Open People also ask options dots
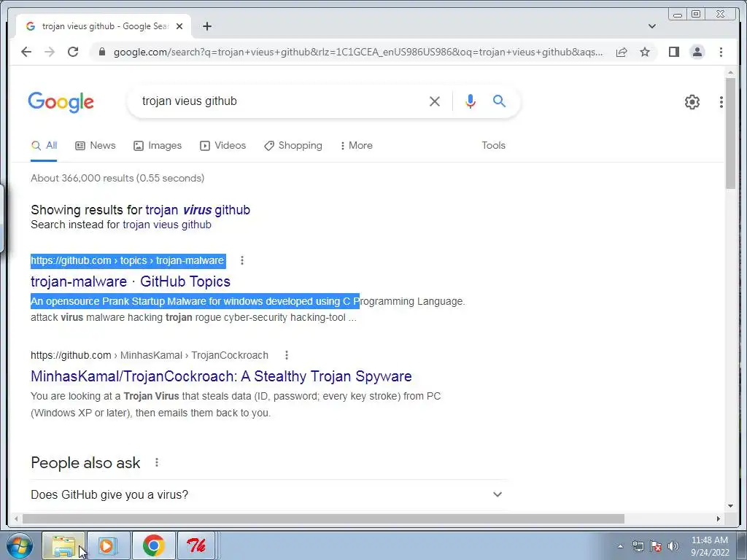 click(x=157, y=462)
